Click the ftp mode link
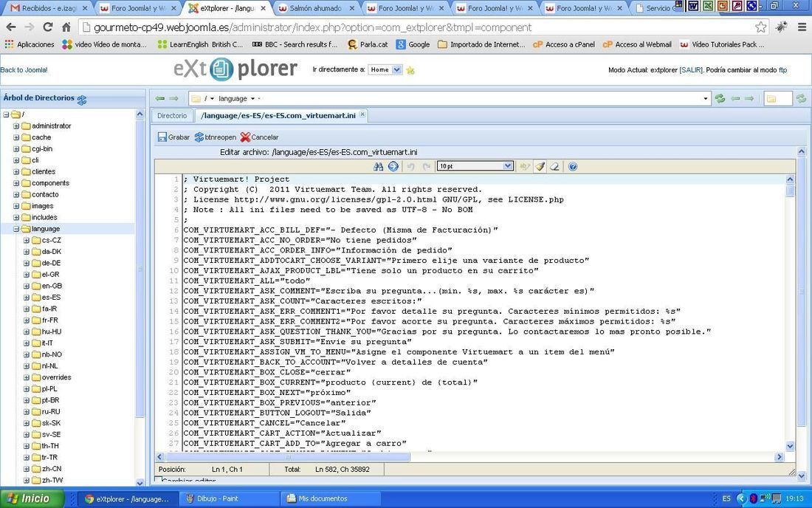812x508 pixels. coord(782,70)
